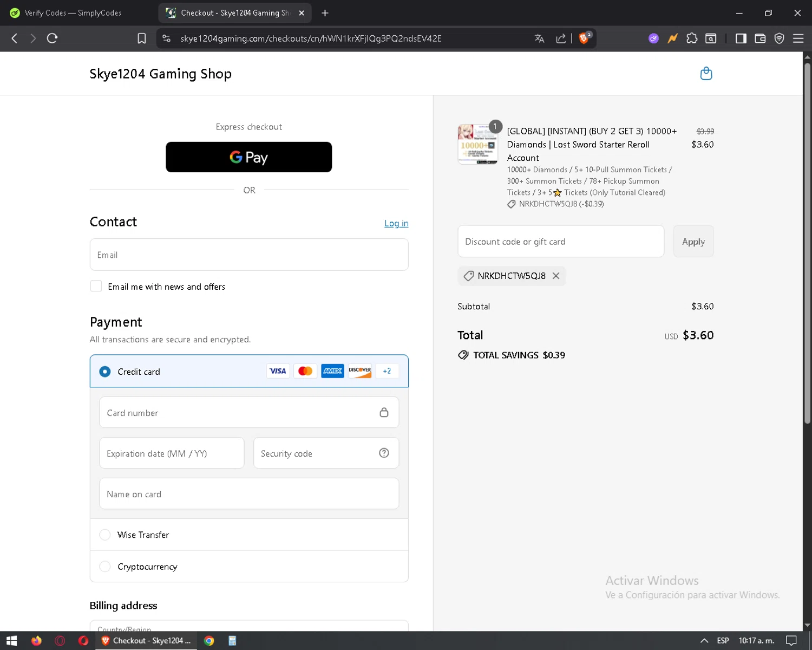Viewport: 812px width, 650px height.
Task: Open the Country/Region dropdown
Action: pos(249,626)
